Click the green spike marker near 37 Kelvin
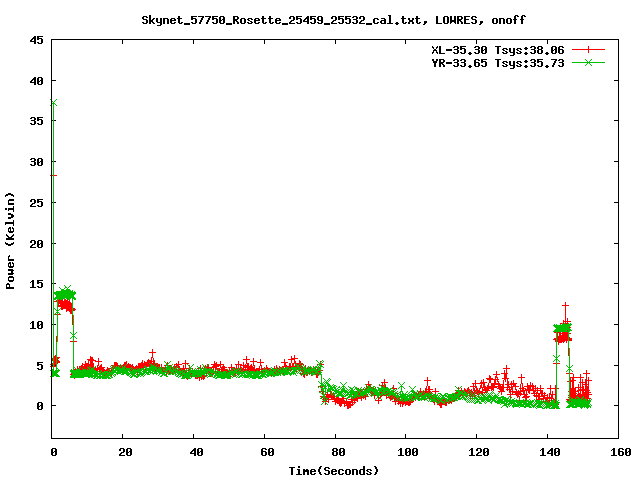The height and width of the screenshot is (480, 640). (x=53, y=102)
